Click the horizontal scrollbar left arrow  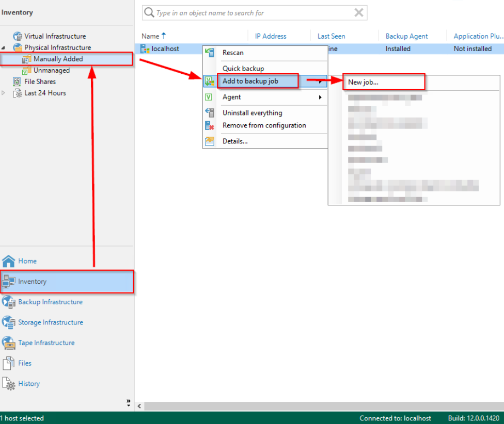tap(139, 406)
